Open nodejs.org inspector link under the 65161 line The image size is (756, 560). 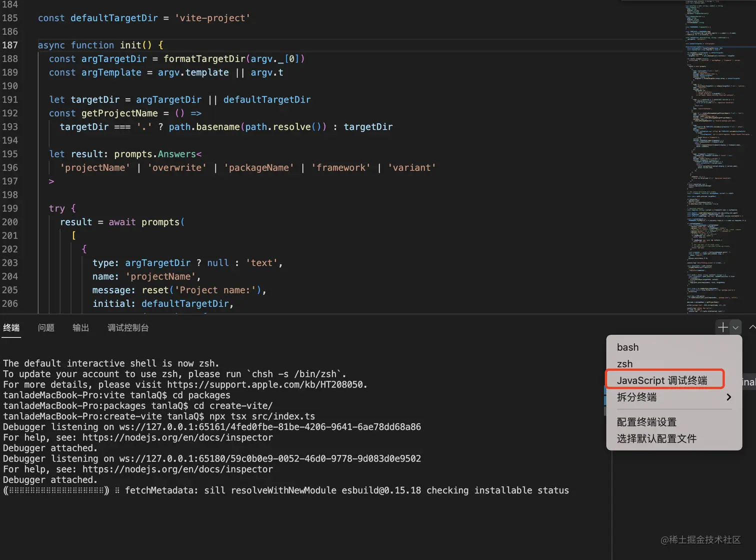point(177,437)
